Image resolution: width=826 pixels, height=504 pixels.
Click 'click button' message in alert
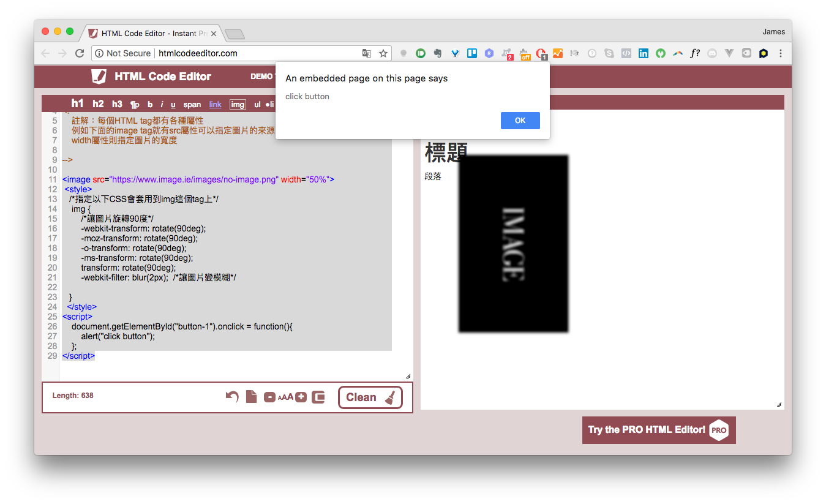tap(307, 96)
